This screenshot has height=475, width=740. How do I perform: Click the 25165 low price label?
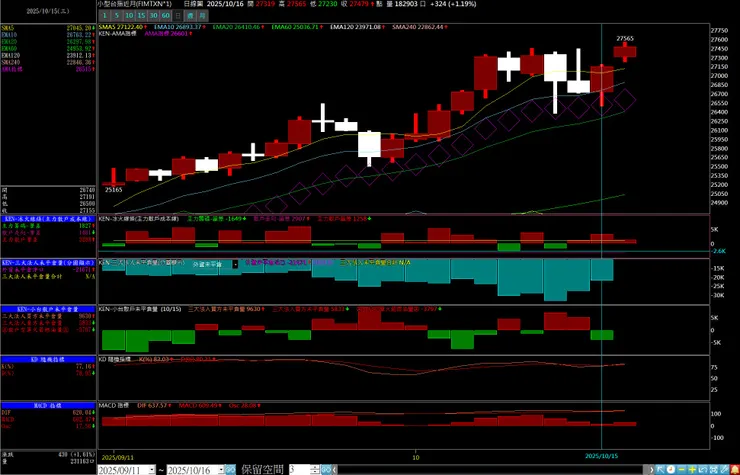(113, 190)
